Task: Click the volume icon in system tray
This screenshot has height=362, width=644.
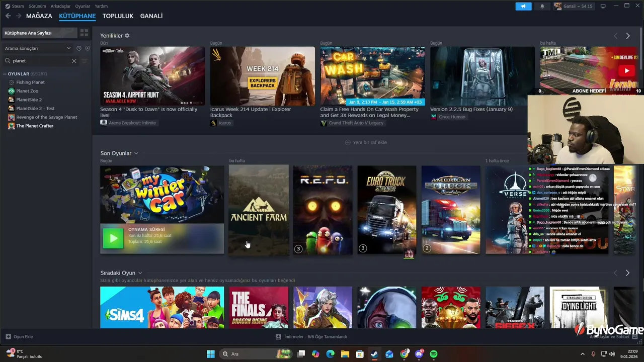Action: tap(612, 354)
